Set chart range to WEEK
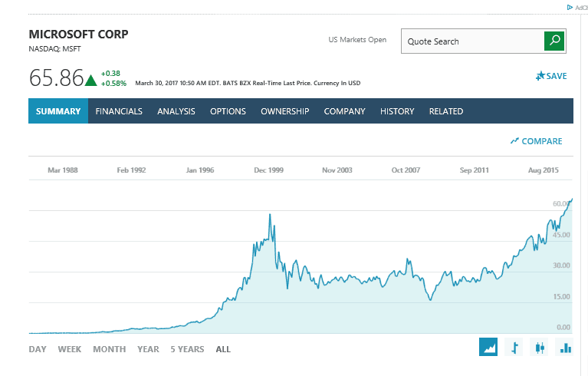Viewport: 588px width, 376px height. tap(70, 349)
